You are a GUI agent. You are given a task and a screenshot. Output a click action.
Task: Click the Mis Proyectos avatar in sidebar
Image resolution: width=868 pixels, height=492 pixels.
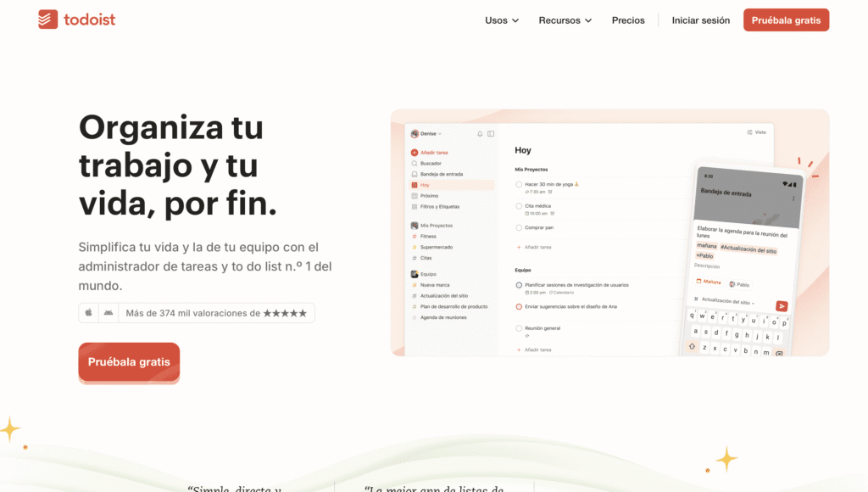pos(414,226)
